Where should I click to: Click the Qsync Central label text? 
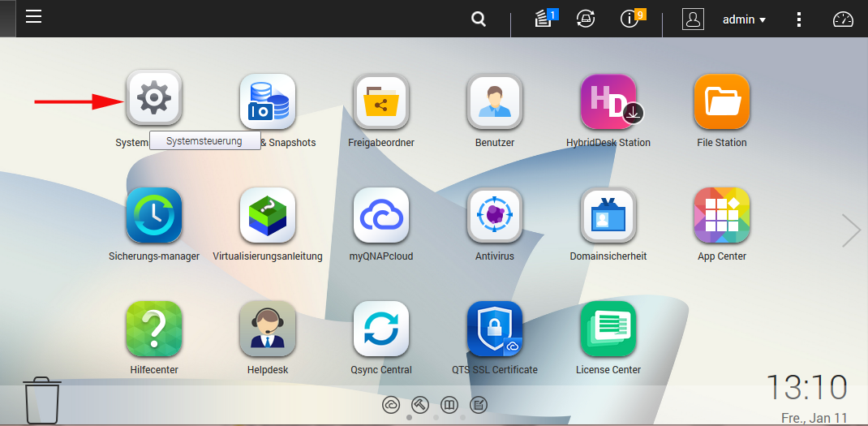[381, 369]
